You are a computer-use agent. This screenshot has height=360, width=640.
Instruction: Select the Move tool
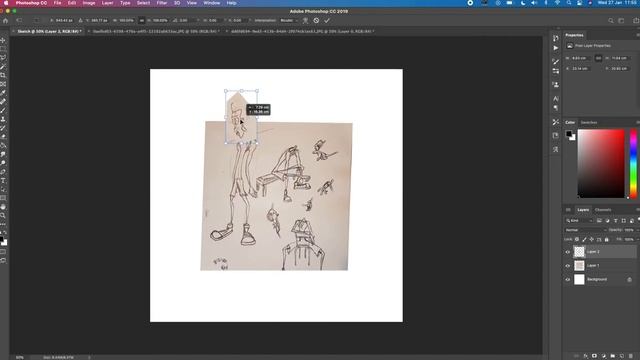(3, 40)
